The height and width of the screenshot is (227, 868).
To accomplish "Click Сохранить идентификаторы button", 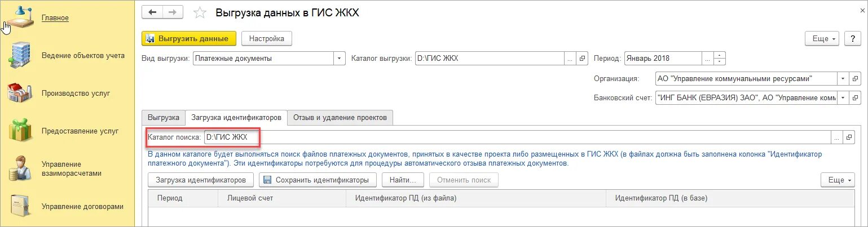I will pyautogui.click(x=318, y=180).
